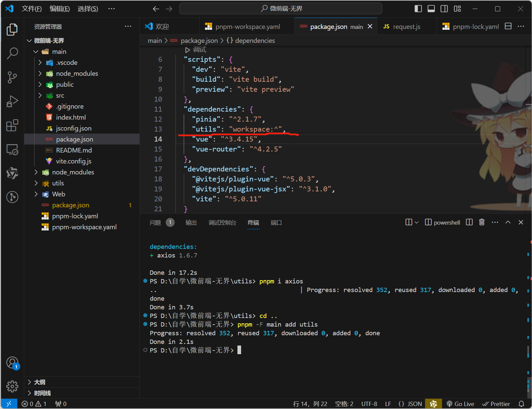
Task: Maximize the terminal panel size
Action: point(508,222)
